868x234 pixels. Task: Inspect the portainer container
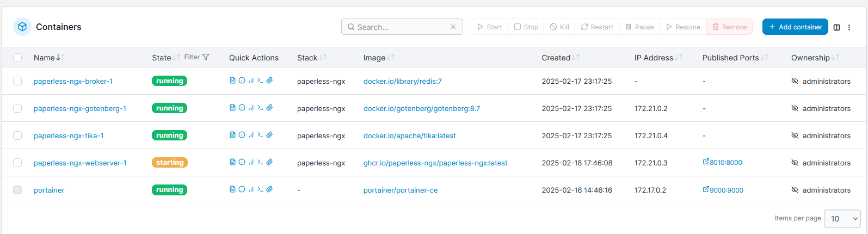[x=242, y=189]
